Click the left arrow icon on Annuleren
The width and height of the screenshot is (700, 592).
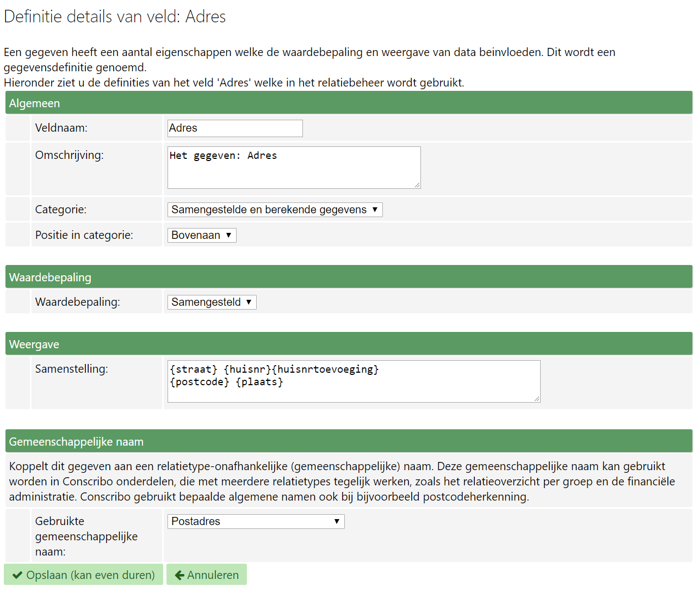(179, 575)
